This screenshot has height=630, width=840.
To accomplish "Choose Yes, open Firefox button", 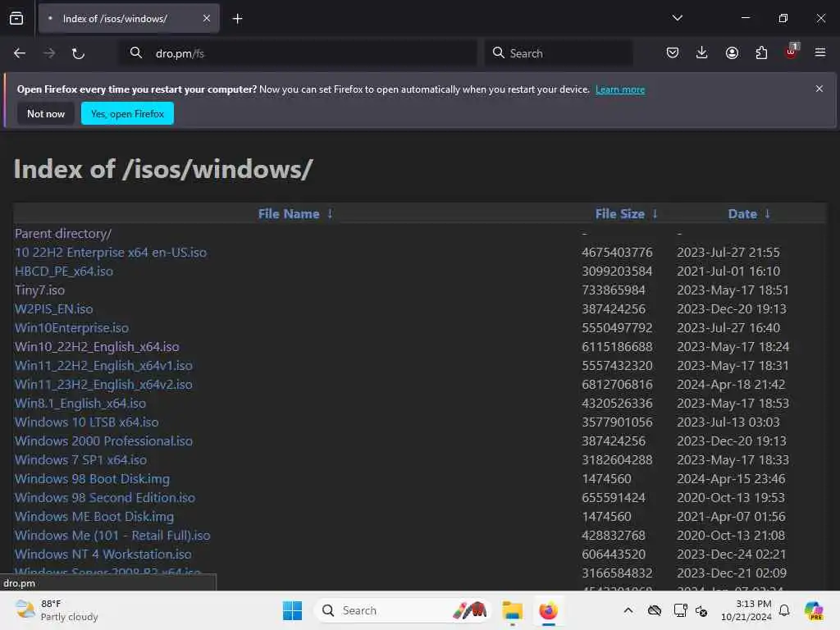I will (x=127, y=113).
